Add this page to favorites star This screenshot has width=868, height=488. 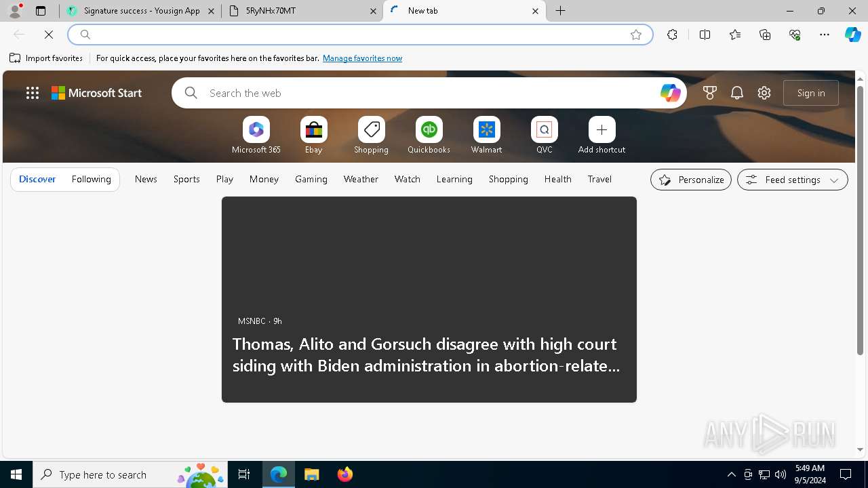click(636, 35)
